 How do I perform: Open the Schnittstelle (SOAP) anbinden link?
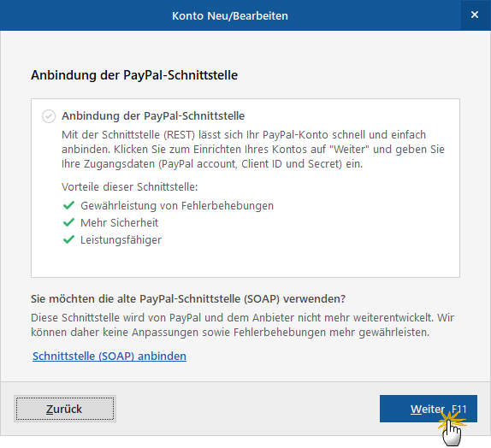[x=109, y=356]
